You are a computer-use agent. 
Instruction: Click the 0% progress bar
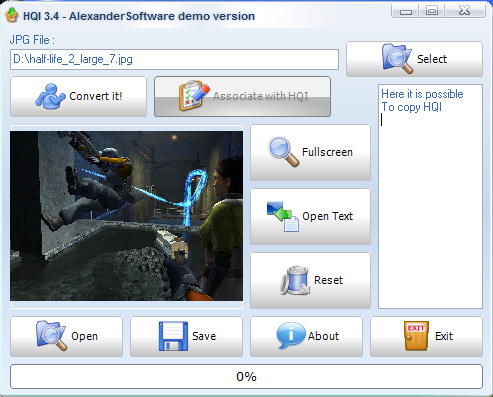click(x=246, y=377)
